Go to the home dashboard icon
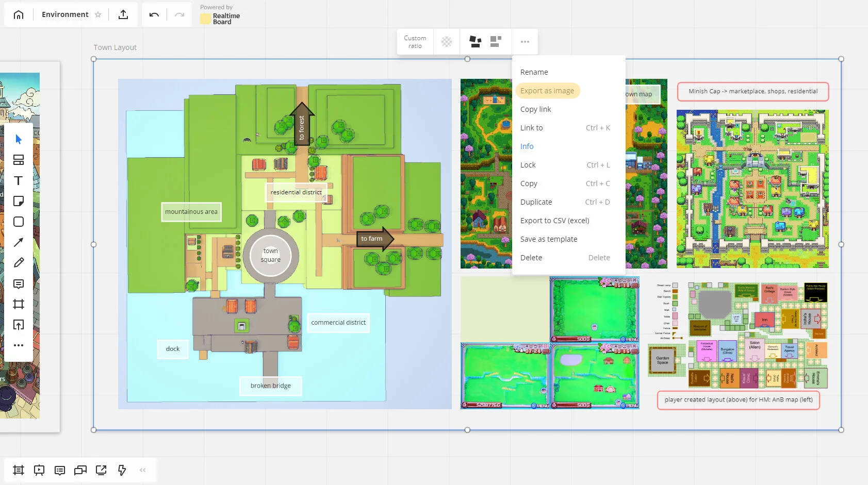The height and width of the screenshot is (485, 868). [19, 14]
